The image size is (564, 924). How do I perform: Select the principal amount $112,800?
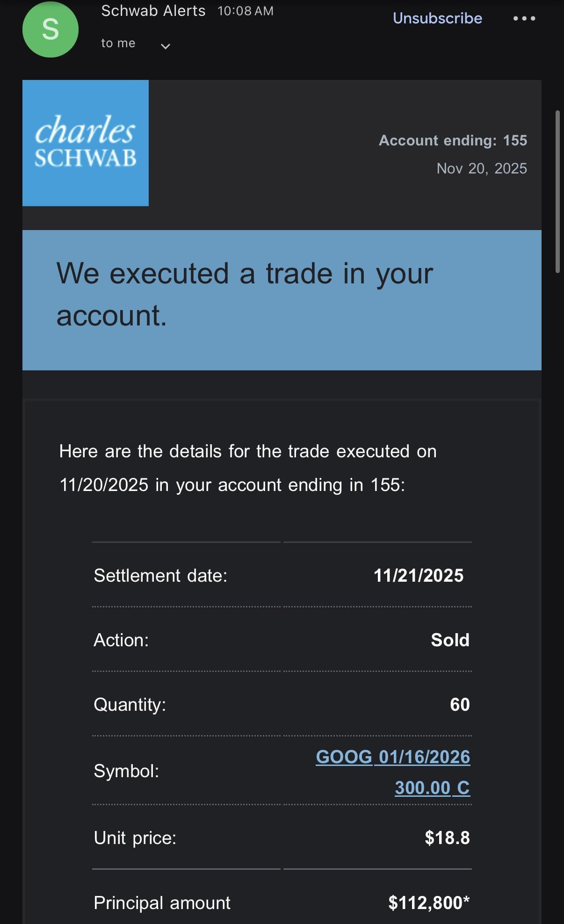(428, 903)
